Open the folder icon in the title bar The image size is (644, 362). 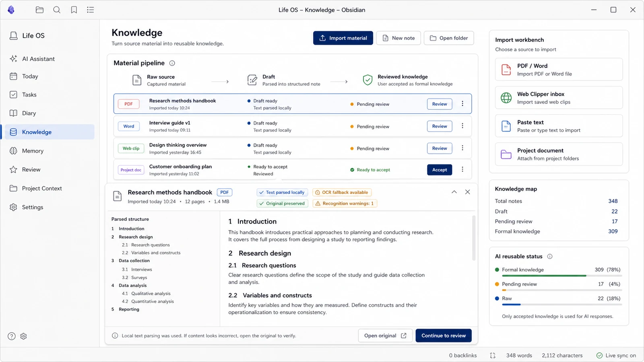pos(39,10)
